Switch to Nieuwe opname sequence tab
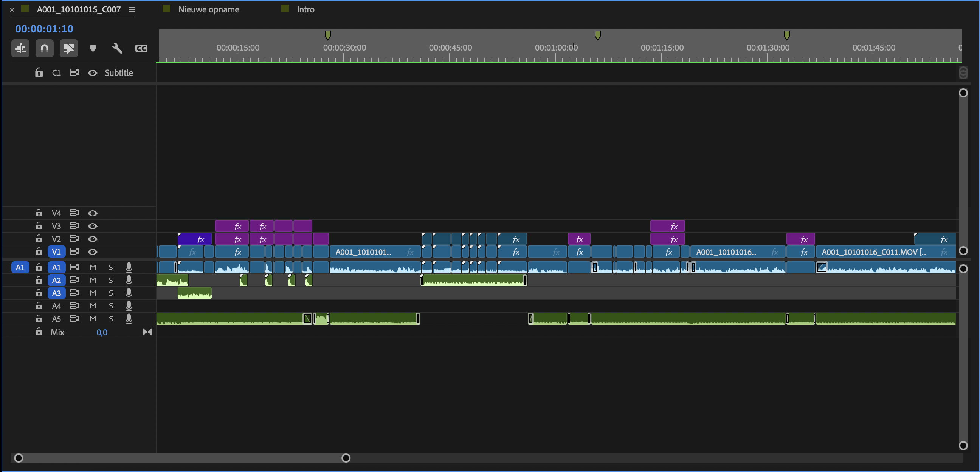The image size is (980, 472). click(208, 9)
